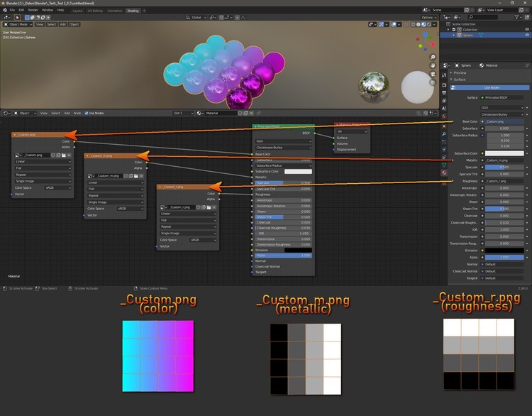Click the Blender logo icon in the menu bar
The image size is (532, 416).
4,11
